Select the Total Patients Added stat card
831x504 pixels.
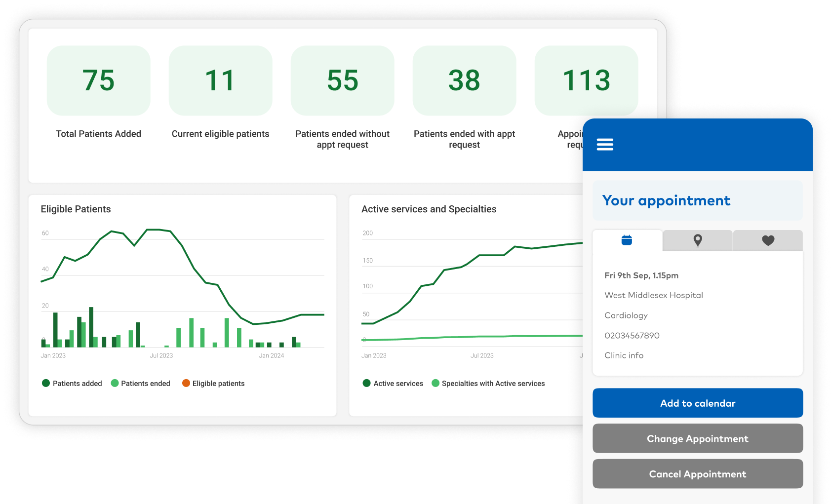(x=98, y=80)
